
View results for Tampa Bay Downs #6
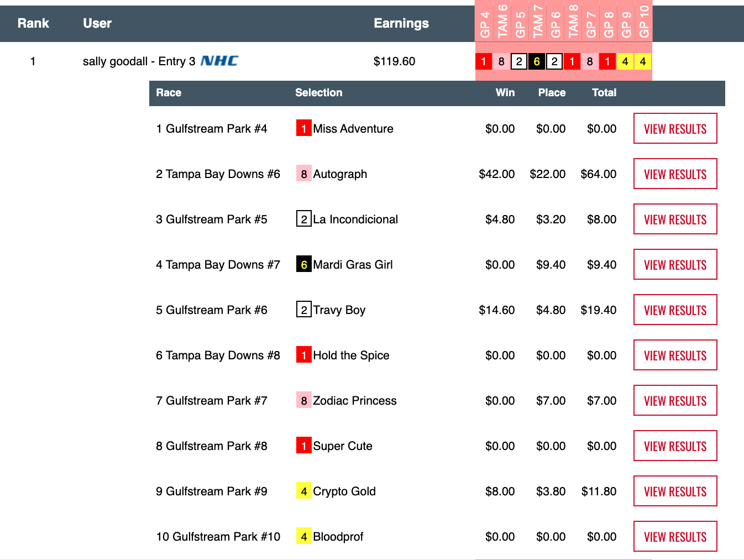675,174
